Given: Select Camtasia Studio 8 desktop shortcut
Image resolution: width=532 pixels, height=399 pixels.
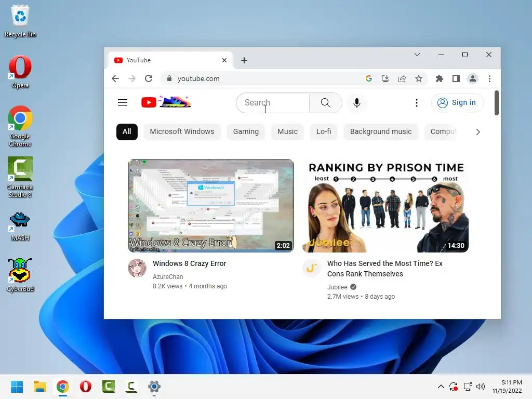Looking at the screenshot, I should click(20, 178).
